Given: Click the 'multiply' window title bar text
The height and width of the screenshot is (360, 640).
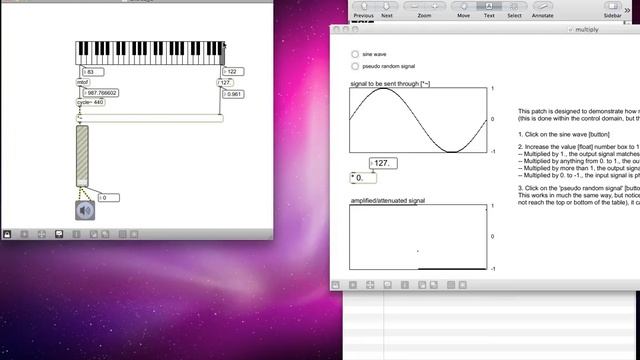Looking at the screenshot, I should click(x=587, y=29).
